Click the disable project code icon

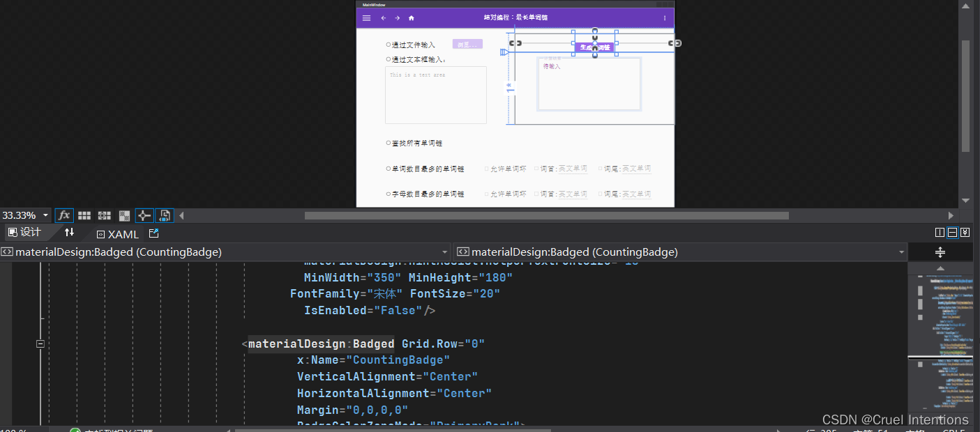click(165, 215)
